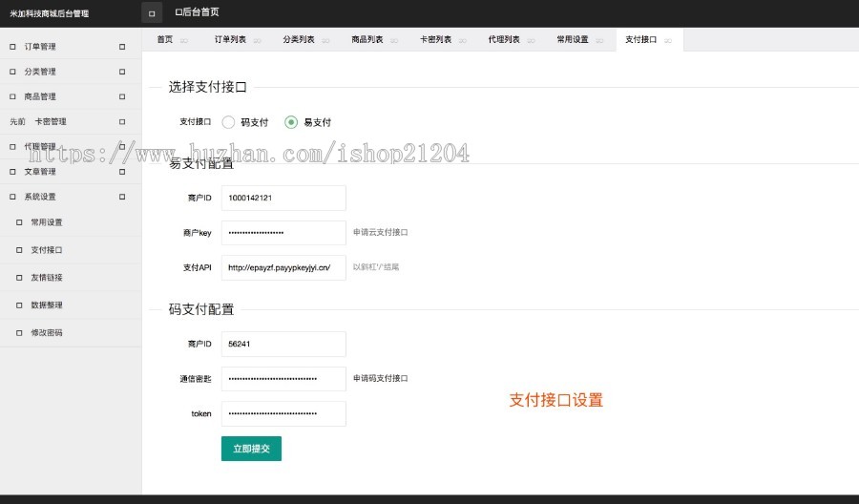The height and width of the screenshot is (504, 859).
Task: Switch to 首页 tab
Action: click(x=165, y=39)
